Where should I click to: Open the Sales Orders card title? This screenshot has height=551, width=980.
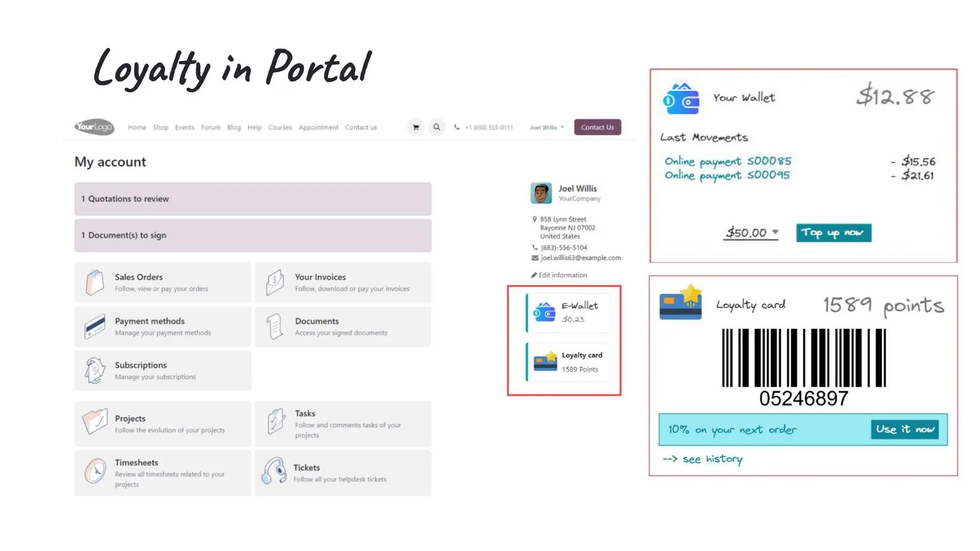[x=138, y=277]
